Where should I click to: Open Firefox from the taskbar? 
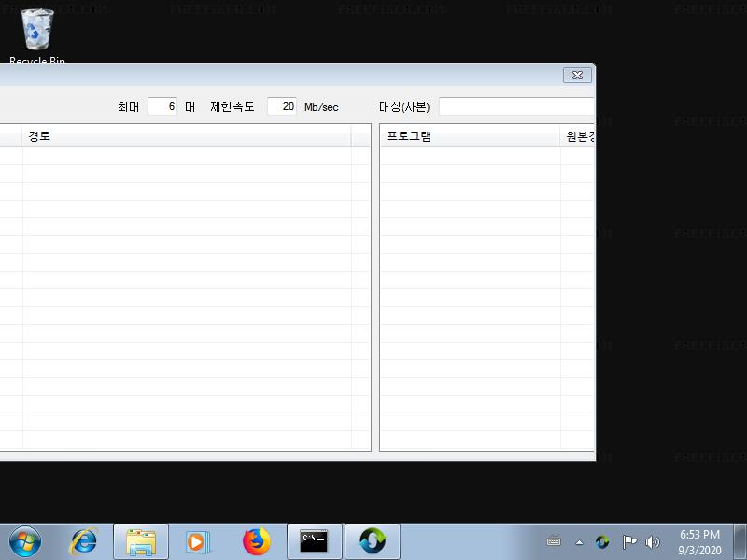[256, 541]
